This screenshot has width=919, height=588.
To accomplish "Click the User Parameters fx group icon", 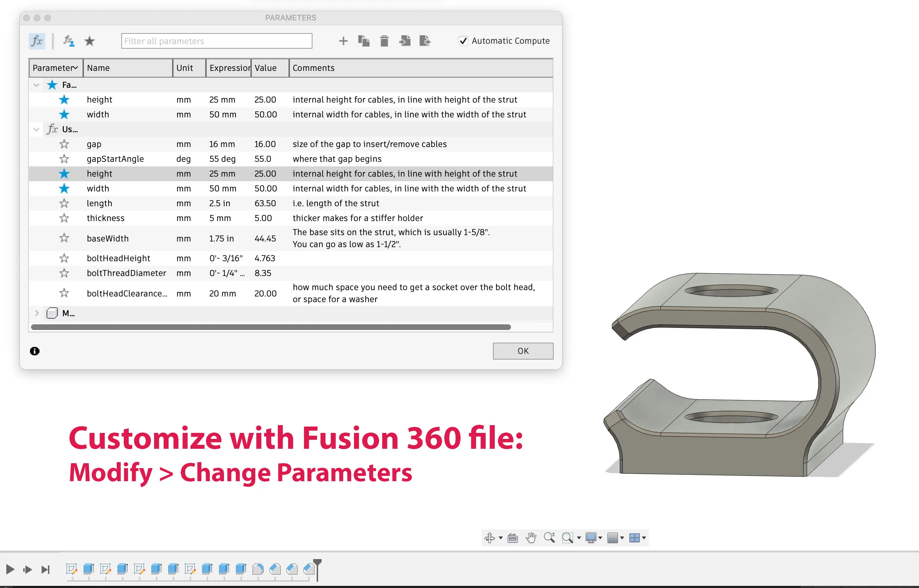I will click(x=52, y=129).
